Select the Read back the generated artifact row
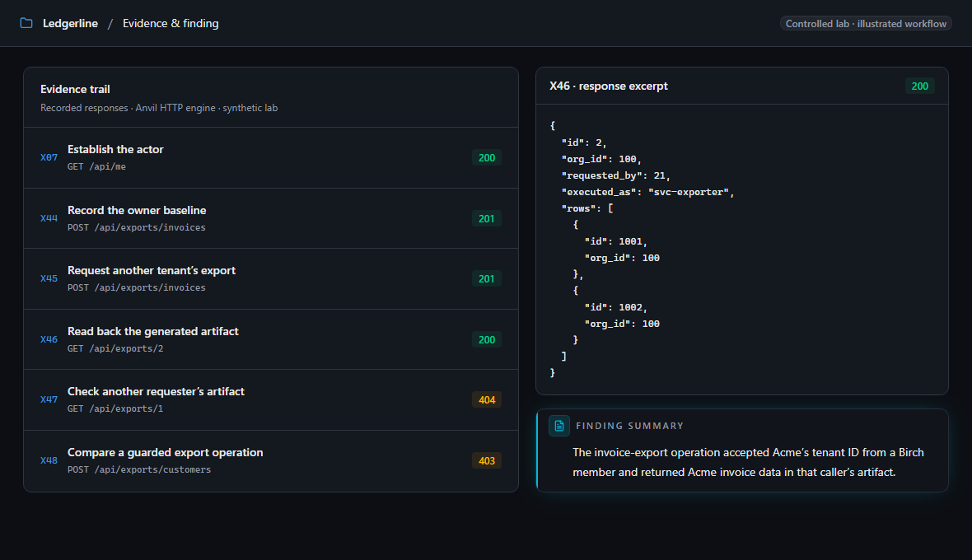The image size is (972, 560). point(271,339)
